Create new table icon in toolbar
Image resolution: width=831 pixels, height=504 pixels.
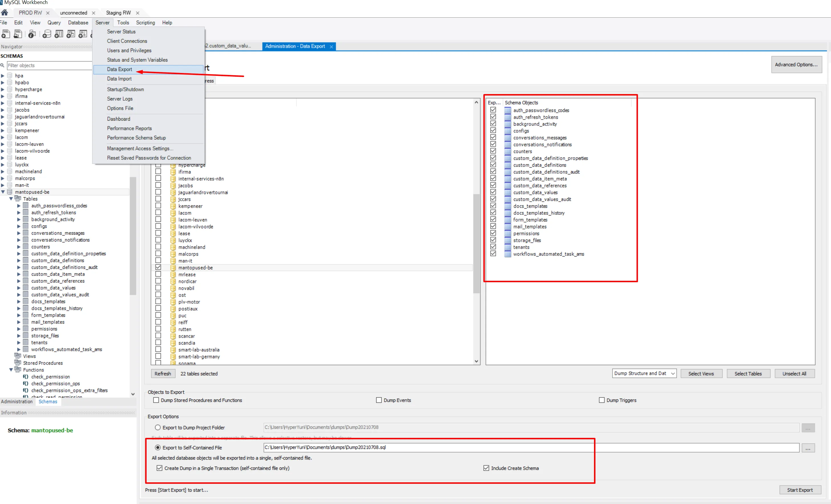click(59, 34)
